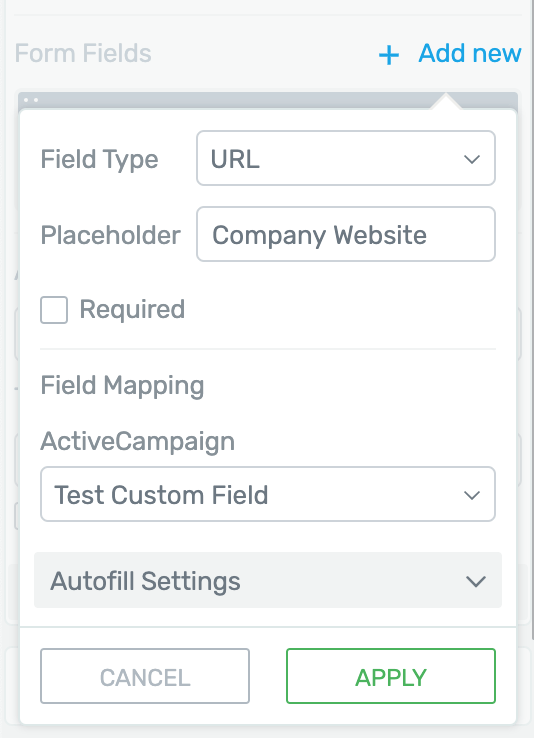
Task: Click the Placeholder label
Action: point(111,235)
